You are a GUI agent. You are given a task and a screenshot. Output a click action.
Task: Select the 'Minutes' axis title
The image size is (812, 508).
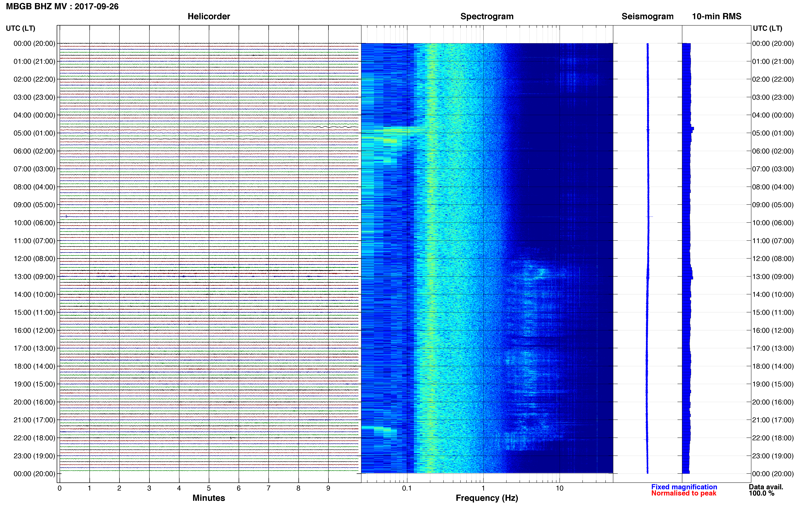point(209,498)
